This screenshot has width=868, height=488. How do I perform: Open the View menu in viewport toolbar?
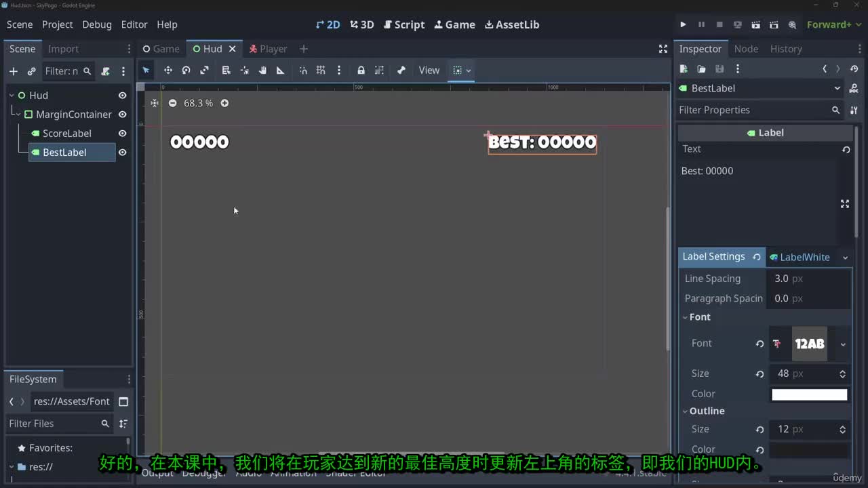[x=429, y=70]
